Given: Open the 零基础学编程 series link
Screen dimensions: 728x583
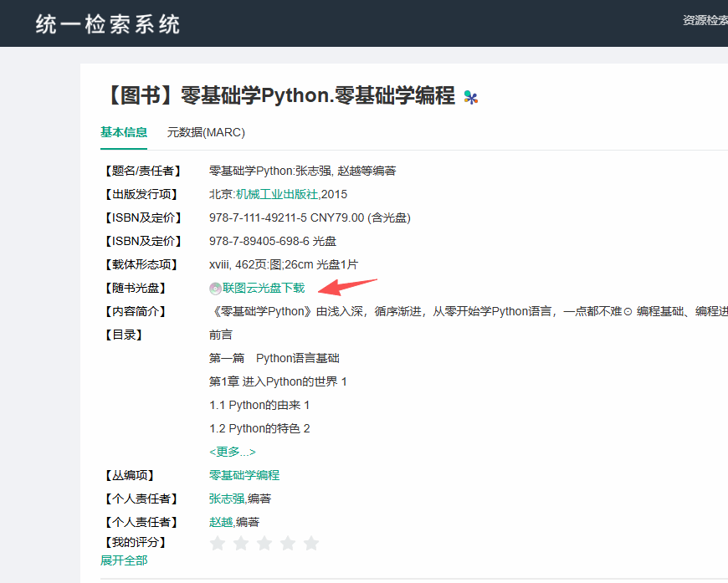Looking at the screenshot, I should point(244,475).
